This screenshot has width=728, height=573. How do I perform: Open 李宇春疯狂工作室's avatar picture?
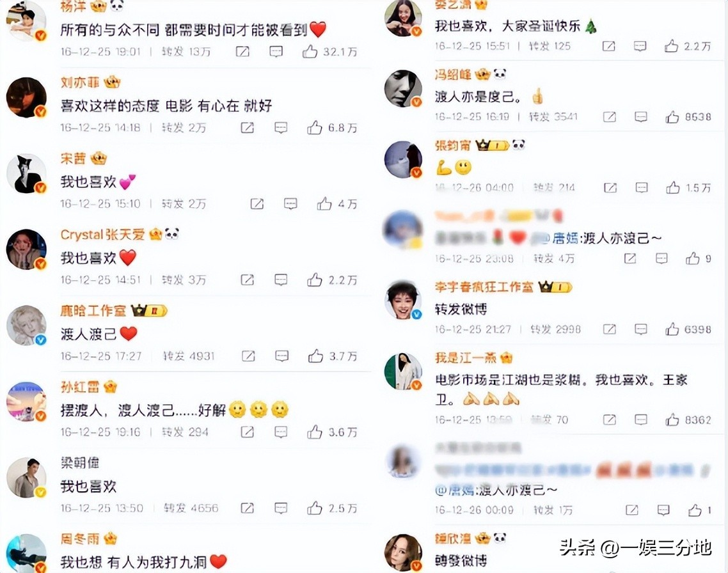click(402, 300)
